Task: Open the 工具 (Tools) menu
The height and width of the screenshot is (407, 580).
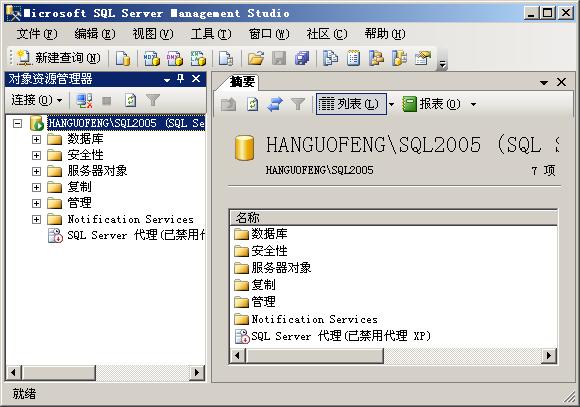Action: (211, 34)
